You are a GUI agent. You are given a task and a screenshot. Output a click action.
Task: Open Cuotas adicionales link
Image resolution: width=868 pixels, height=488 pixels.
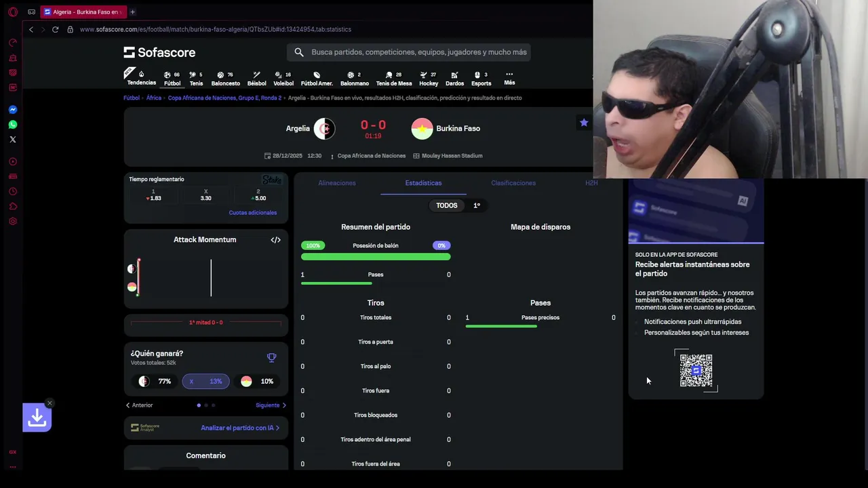(x=253, y=213)
